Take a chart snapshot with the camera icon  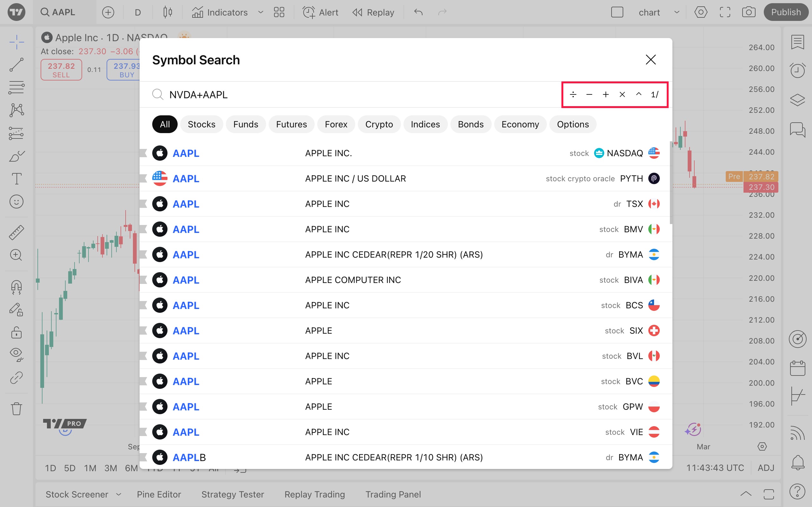(749, 12)
